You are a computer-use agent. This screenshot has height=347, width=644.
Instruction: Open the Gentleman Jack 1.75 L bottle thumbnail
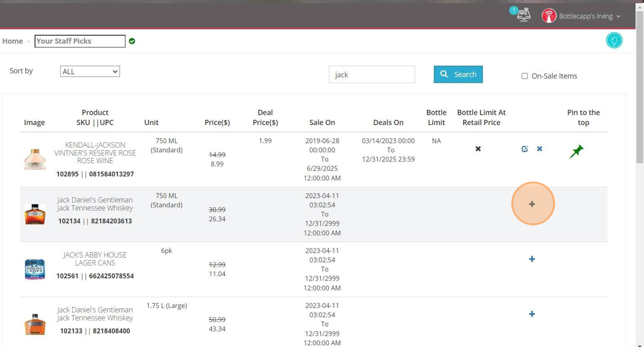coord(35,324)
